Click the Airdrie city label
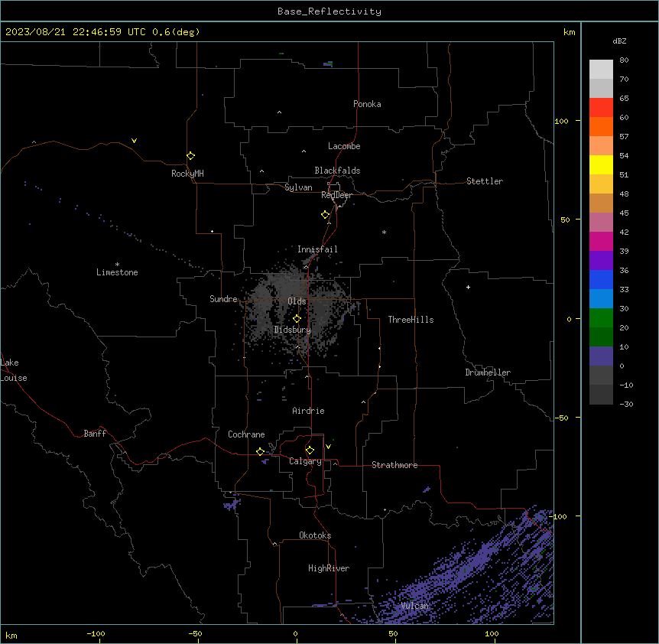The width and height of the screenshot is (659, 644). click(308, 411)
